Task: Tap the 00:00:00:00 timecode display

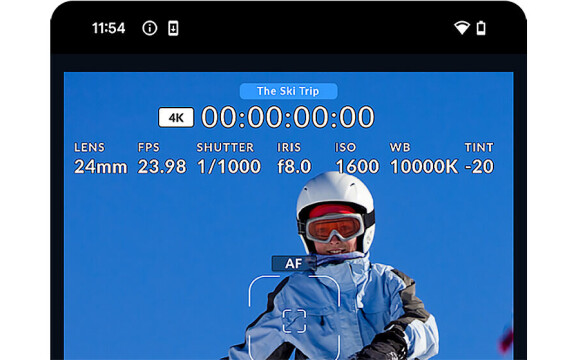Action: 288,117
